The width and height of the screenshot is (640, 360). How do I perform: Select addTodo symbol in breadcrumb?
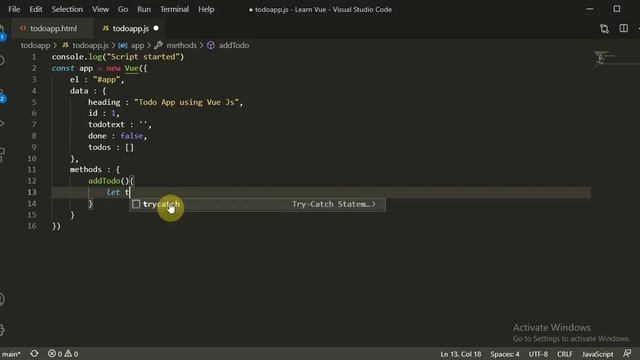coord(233,45)
